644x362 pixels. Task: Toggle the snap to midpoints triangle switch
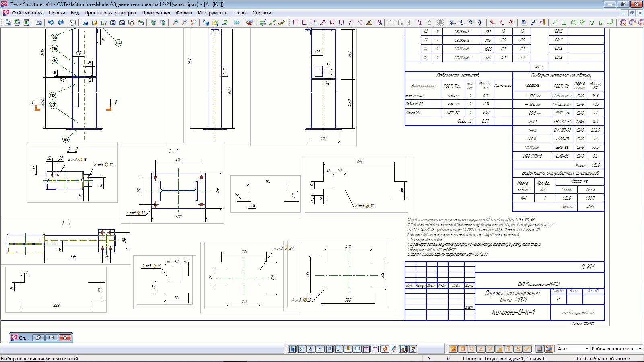(481, 349)
